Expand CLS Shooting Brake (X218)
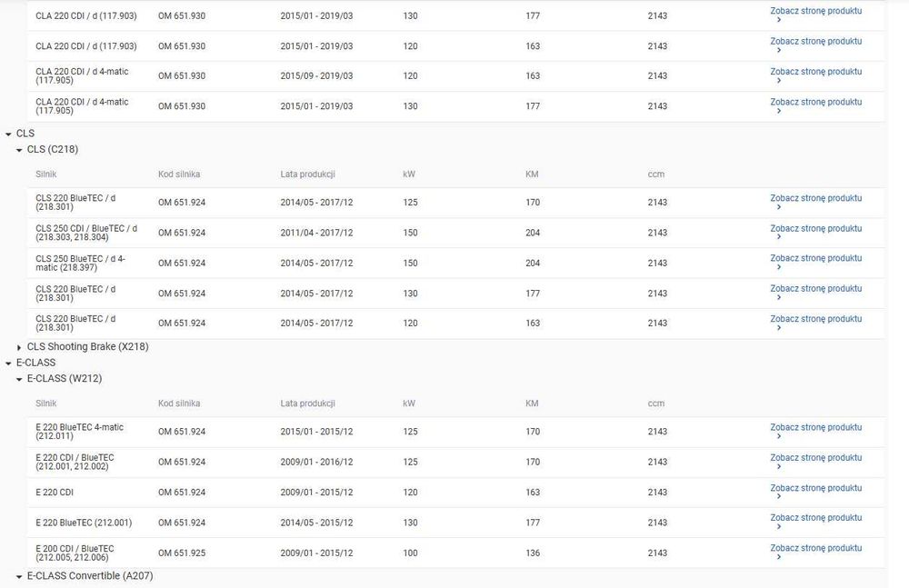This screenshot has width=909, height=588. click(19, 347)
